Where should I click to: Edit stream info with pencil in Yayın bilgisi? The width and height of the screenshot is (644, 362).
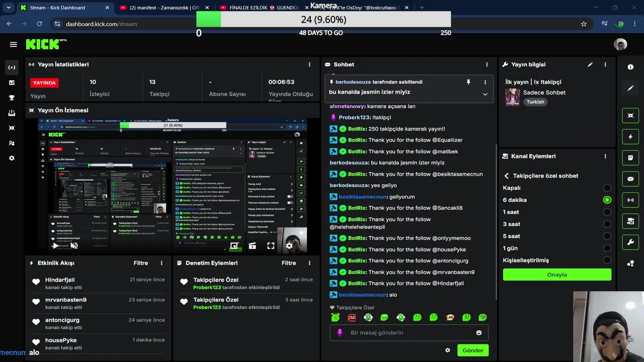click(x=590, y=64)
